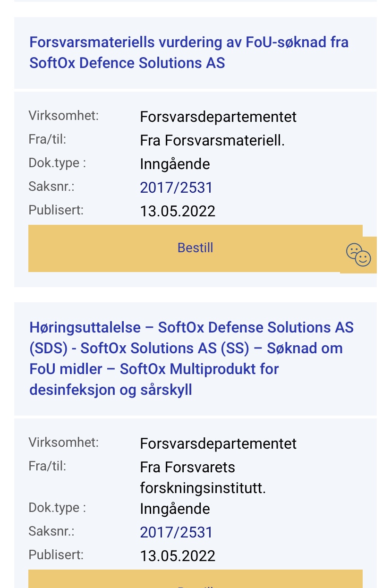
Task: Click the 'Fra Forsvarsmateriell.' sender text
Action: pos(212,140)
